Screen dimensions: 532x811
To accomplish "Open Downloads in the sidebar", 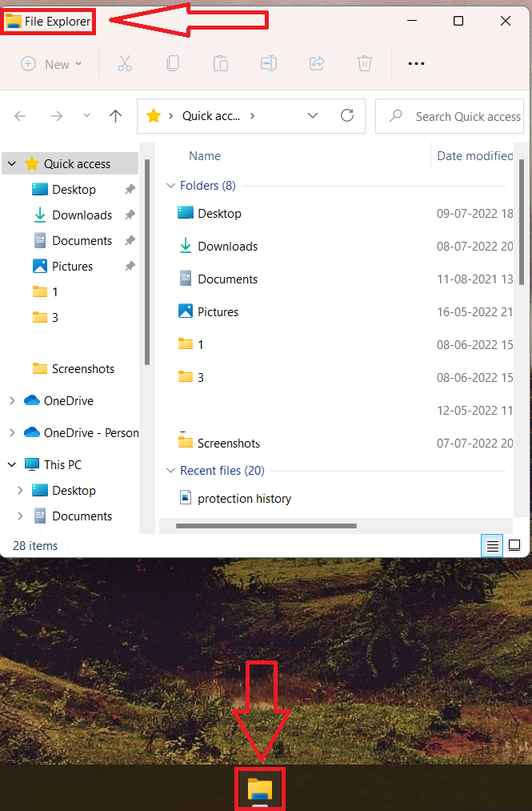I will [82, 215].
